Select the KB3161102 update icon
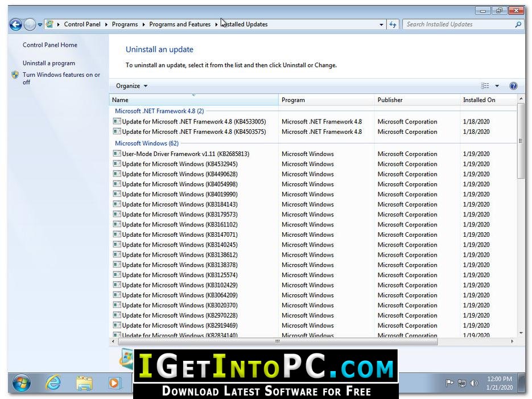This screenshot has height=399, width=532. [x=117, y=224]
